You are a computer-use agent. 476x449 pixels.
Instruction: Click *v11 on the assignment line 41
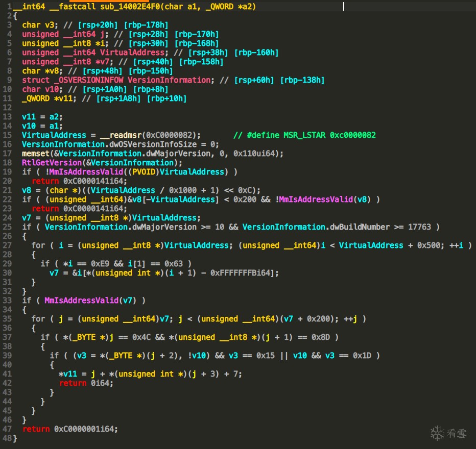[68, 374]
